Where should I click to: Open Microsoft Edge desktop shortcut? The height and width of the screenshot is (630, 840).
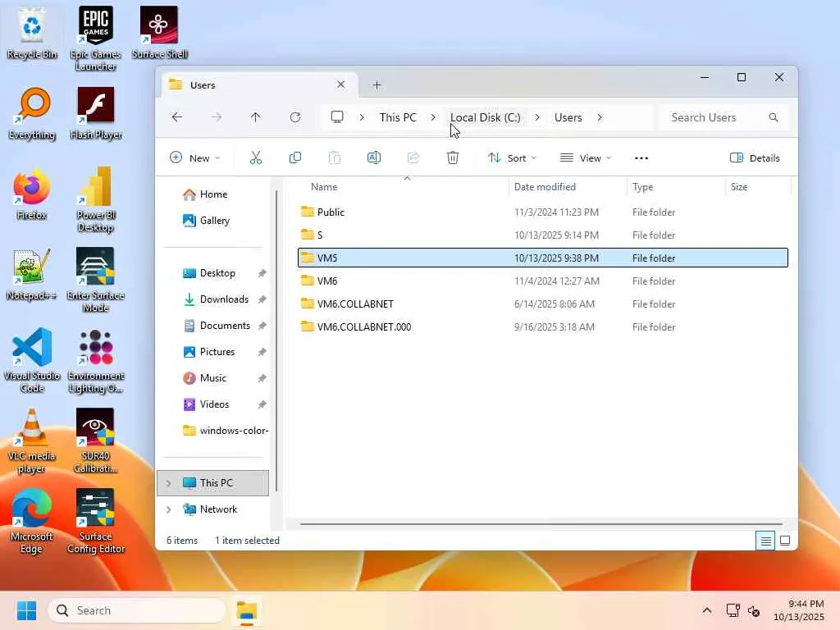pyautogui.click(x=32, y=521)
